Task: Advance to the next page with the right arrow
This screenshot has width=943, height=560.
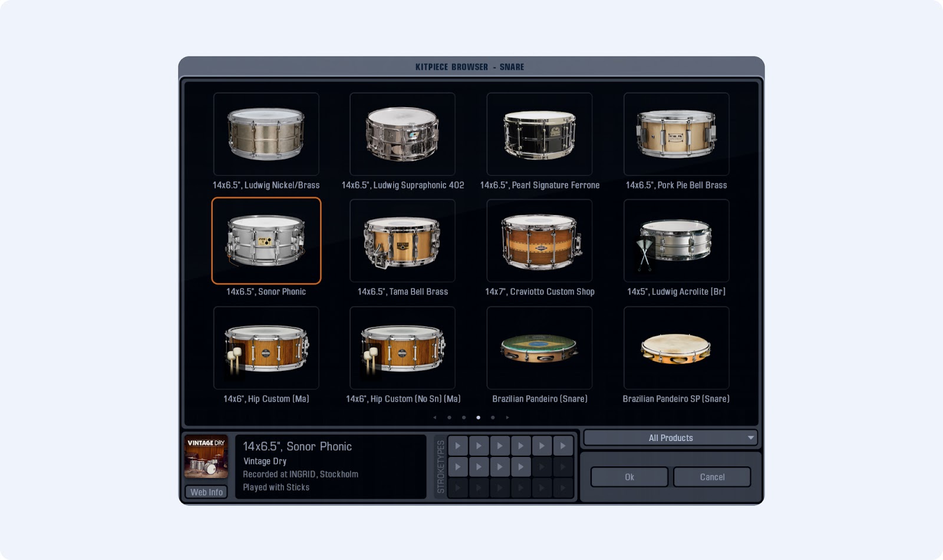Action: (507, 417)
